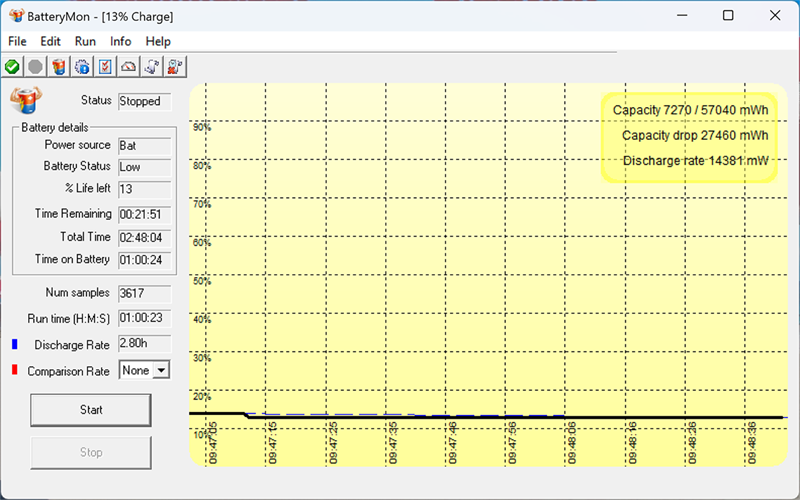This screenshot has width=800, height=500.
Task: Click the Start button
Action: [x=91, y=410]
